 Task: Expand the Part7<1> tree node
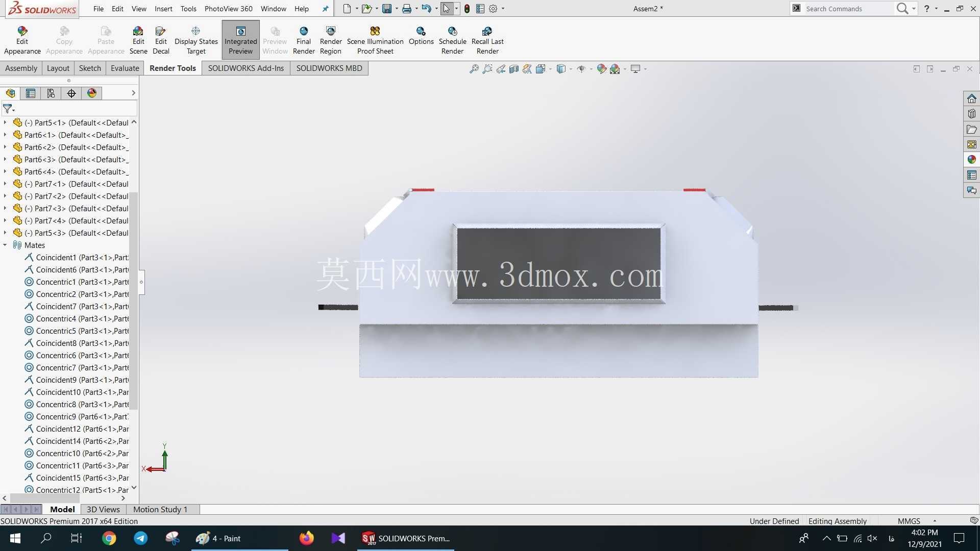tap(5, 184)
